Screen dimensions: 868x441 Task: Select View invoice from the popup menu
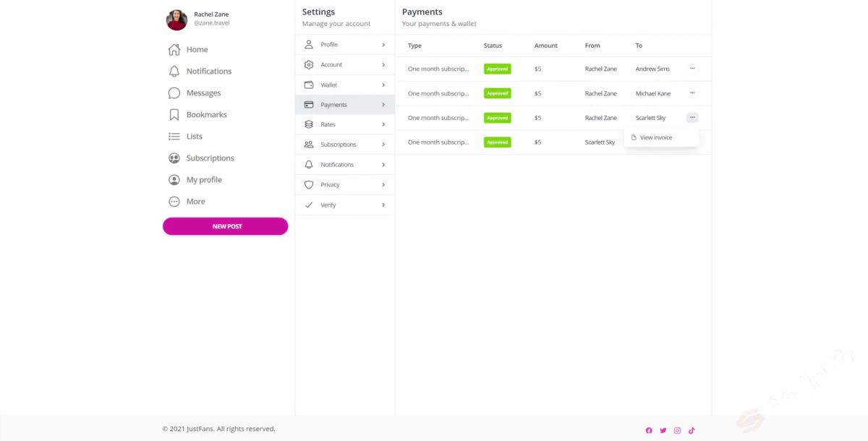pyautogui.click(x=656, y=137)
